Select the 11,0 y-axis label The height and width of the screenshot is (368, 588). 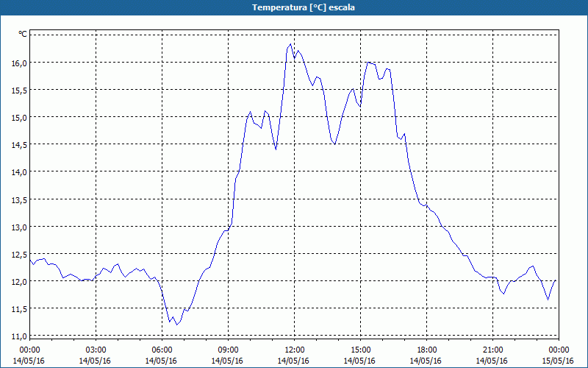pyautogui.click(x=20, y=336)
